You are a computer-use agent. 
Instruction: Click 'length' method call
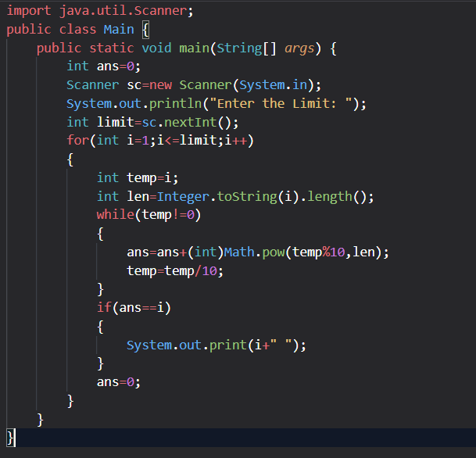330,197
